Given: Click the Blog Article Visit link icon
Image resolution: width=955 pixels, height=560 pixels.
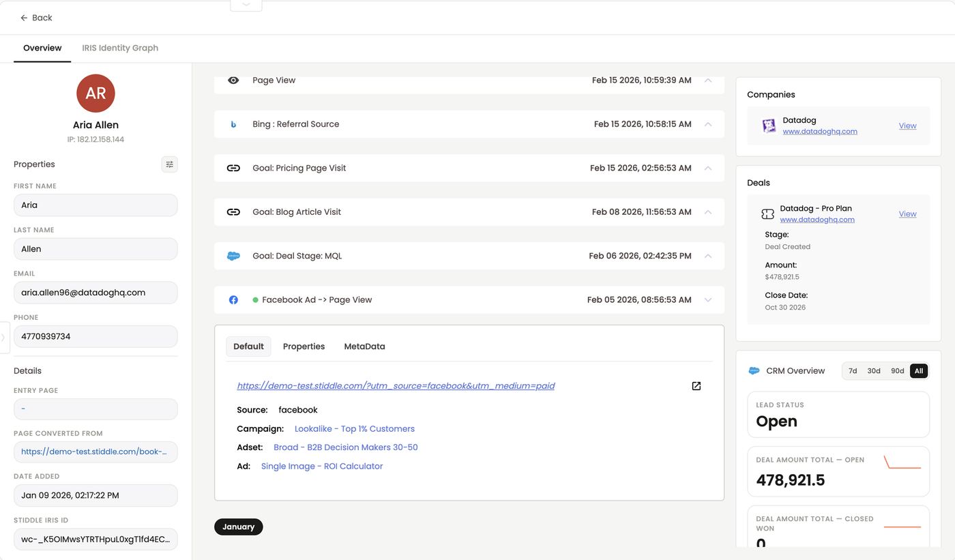Looking at the screenshot, I should pos(233,212).
